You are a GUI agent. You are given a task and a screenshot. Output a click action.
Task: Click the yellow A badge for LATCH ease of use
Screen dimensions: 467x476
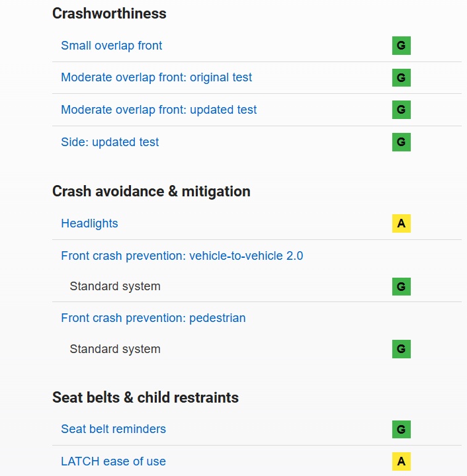[401, 461]
